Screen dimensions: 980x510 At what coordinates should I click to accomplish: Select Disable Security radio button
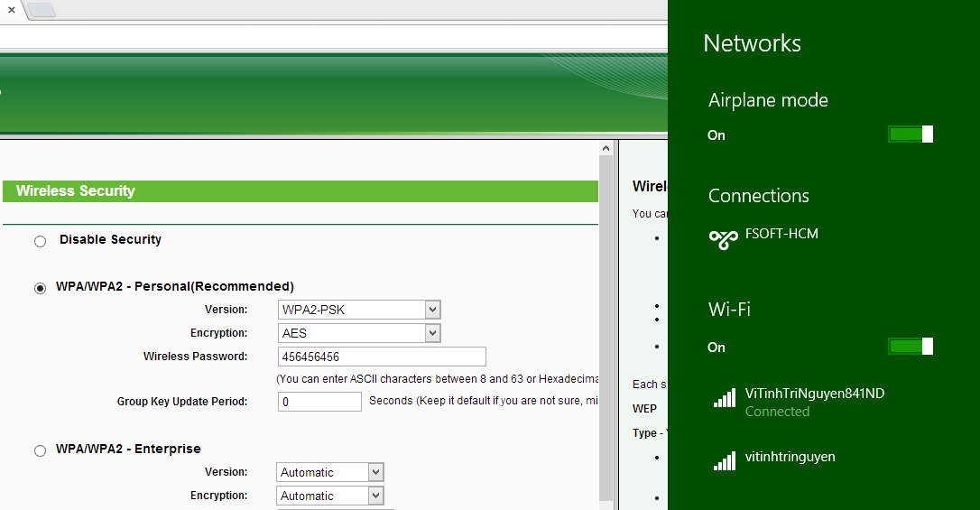click(x=40, y=241)
